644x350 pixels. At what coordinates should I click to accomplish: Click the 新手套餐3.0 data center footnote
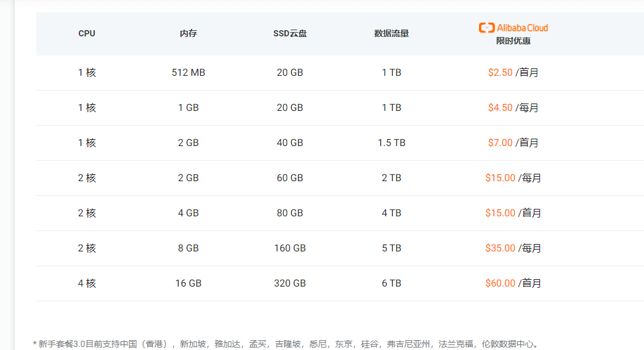coord(286,344)
